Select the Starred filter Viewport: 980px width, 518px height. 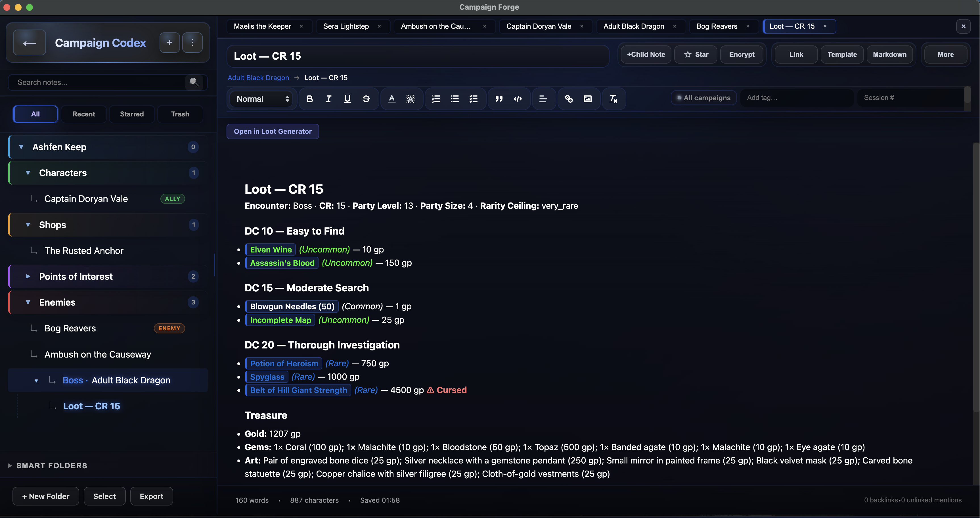click(132, 114)
